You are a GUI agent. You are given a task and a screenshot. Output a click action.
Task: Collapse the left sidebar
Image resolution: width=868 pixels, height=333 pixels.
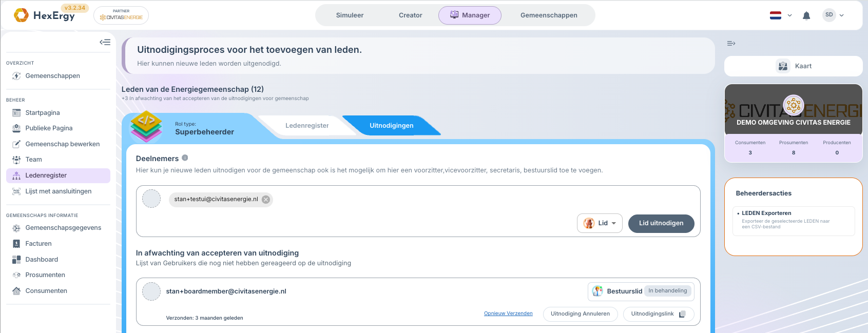click(105, 42)
